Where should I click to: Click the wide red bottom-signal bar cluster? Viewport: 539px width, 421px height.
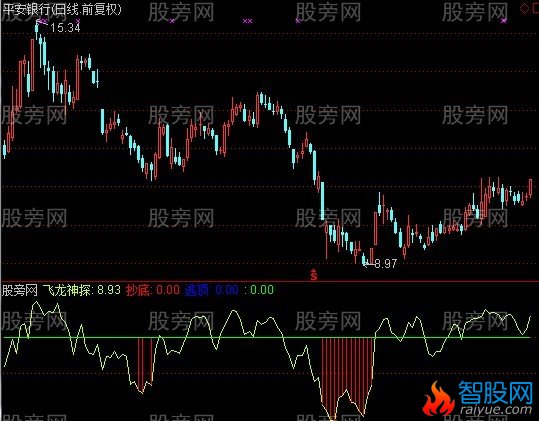pyautogui.click(x=347, y=375)
